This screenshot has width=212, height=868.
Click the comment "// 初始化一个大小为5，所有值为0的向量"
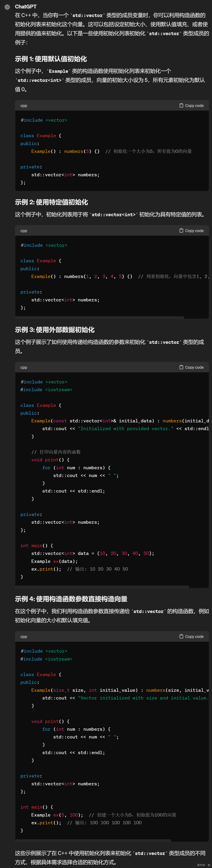click(148, 151)
